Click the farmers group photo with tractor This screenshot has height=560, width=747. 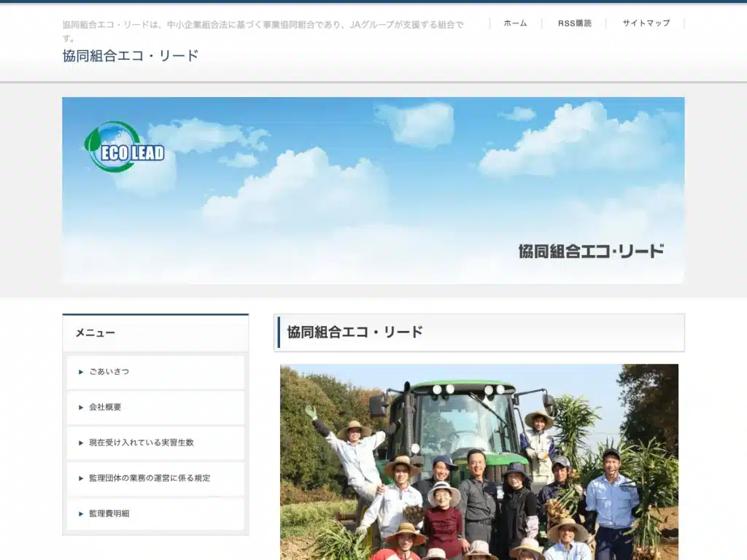click(479, 462)
